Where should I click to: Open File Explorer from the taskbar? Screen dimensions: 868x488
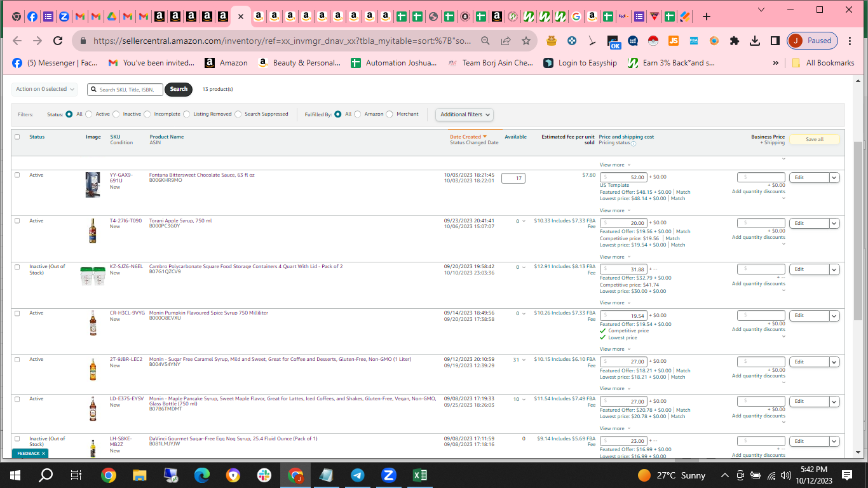[x=140, y=475]
